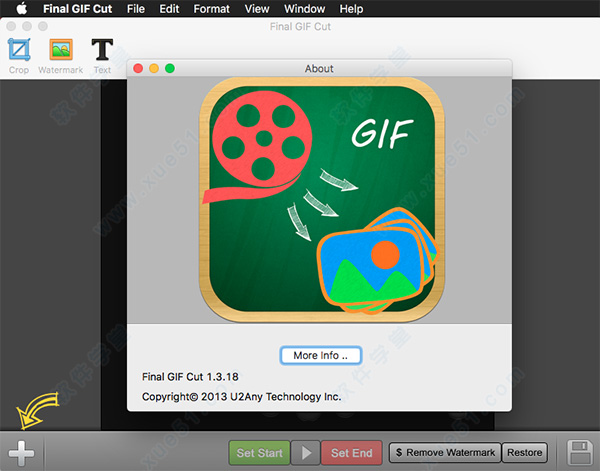
Task: Click the More Info button
Action: [x=321, y=355]
